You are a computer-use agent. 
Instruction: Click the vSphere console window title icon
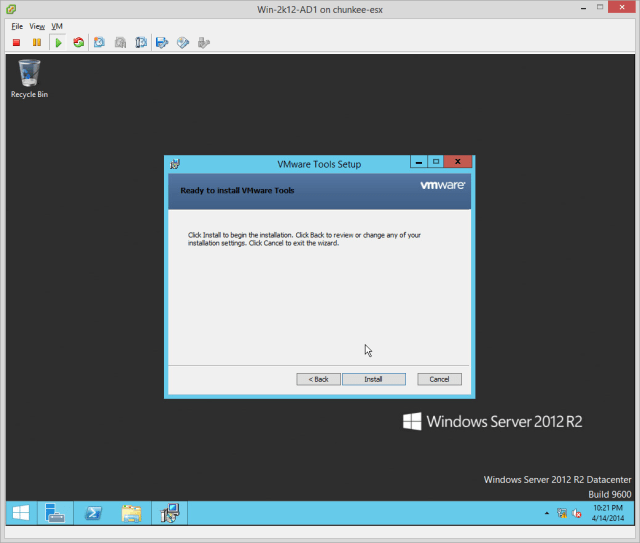pos(11,9)
